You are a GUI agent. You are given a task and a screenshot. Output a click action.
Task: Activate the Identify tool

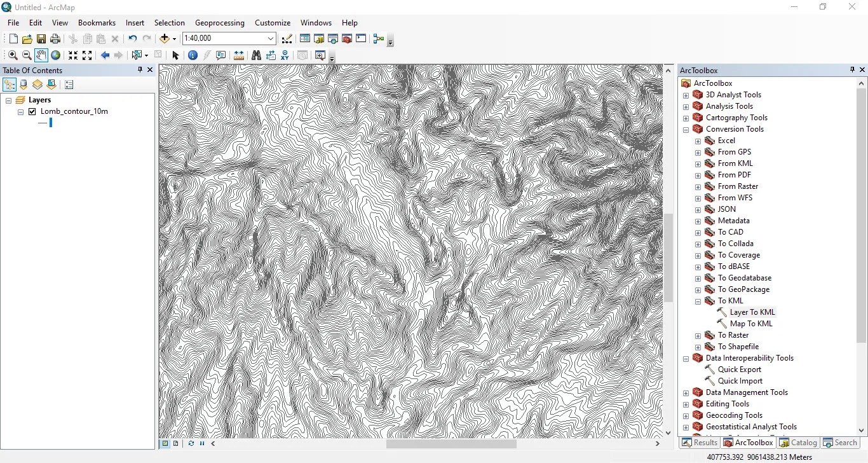pos(193,55)
